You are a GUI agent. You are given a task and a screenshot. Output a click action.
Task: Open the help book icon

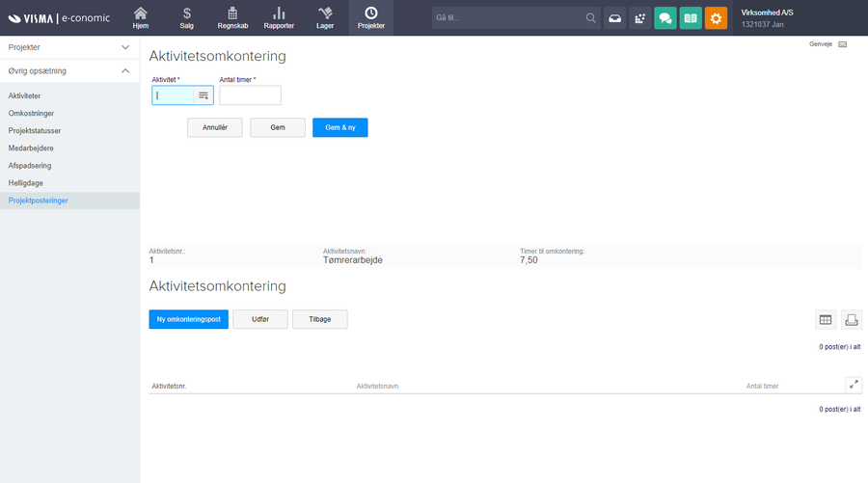click(691, 18)
